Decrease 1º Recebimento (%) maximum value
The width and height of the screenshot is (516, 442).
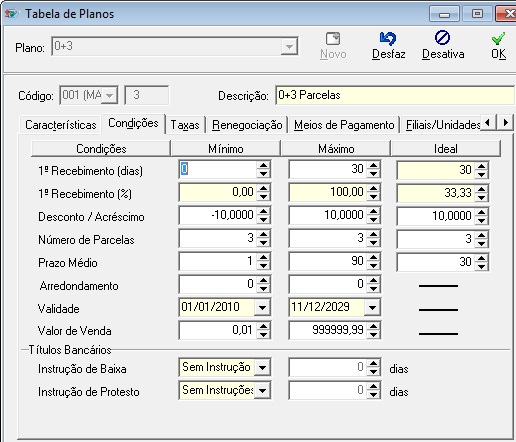pyautogui.click(x=373, y=197)
